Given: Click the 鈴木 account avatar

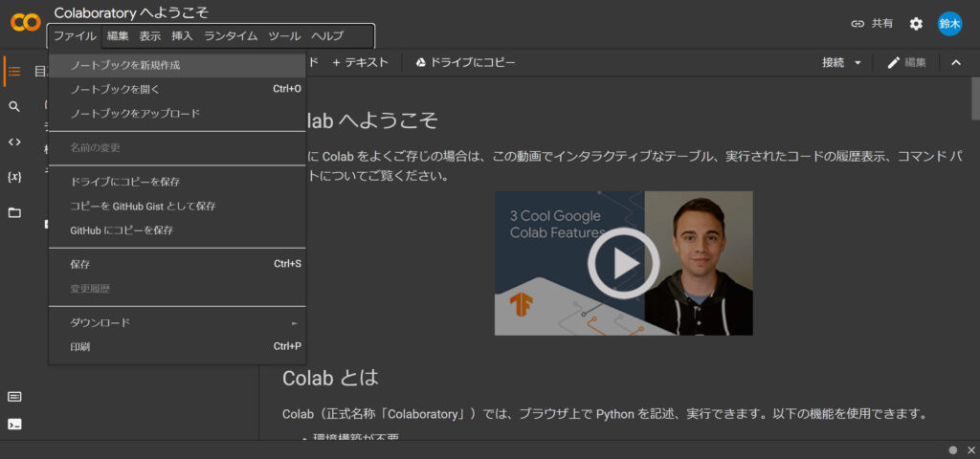Looking at the screenshot, I should (x=949, y=24).
